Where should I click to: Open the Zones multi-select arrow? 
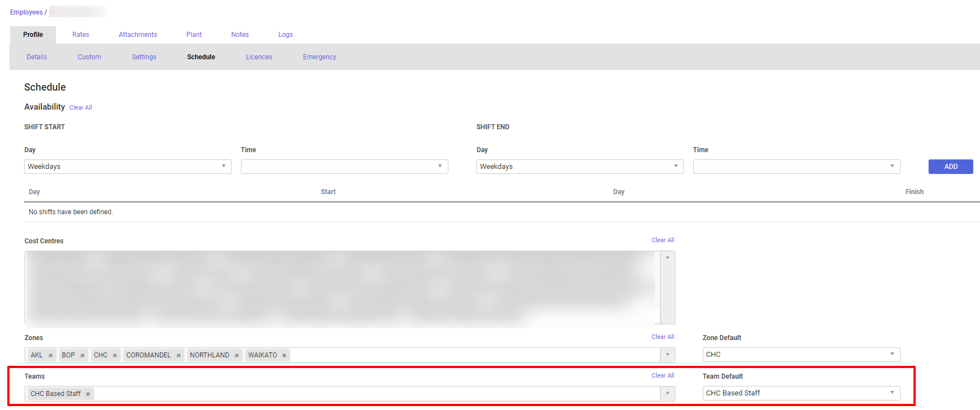667,355
